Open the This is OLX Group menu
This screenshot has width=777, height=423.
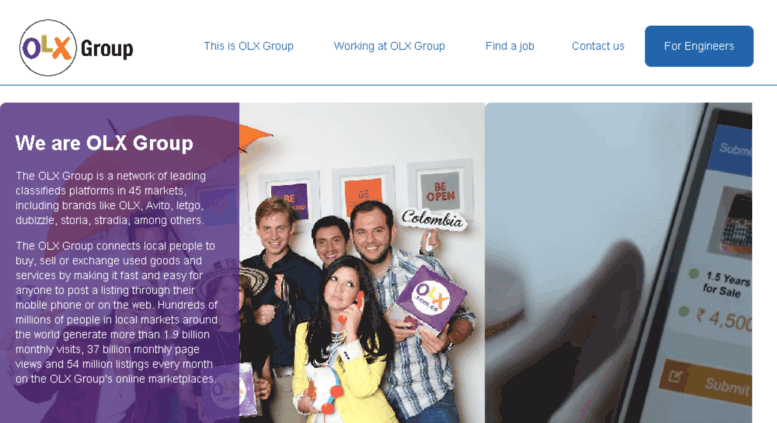pyautogui.click(x=249, y=46)
